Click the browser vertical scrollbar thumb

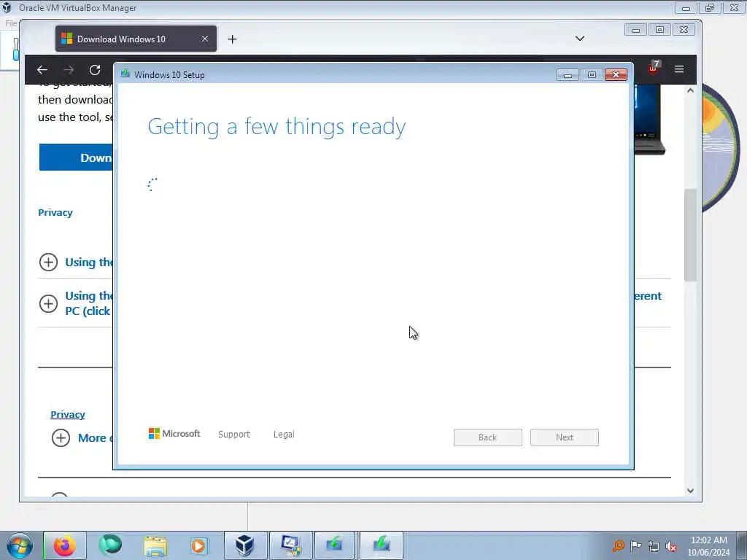coord(690,235)
